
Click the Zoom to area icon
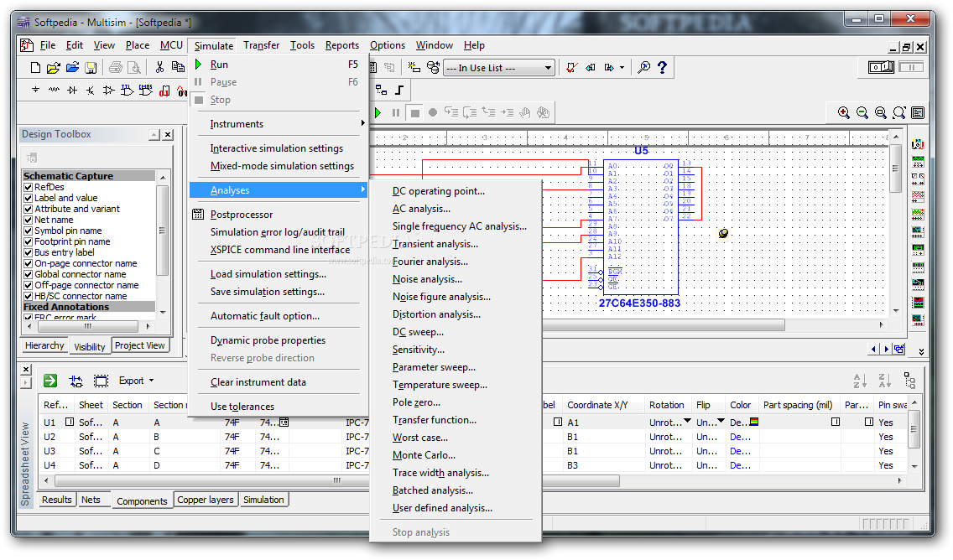tap(880, 113)
